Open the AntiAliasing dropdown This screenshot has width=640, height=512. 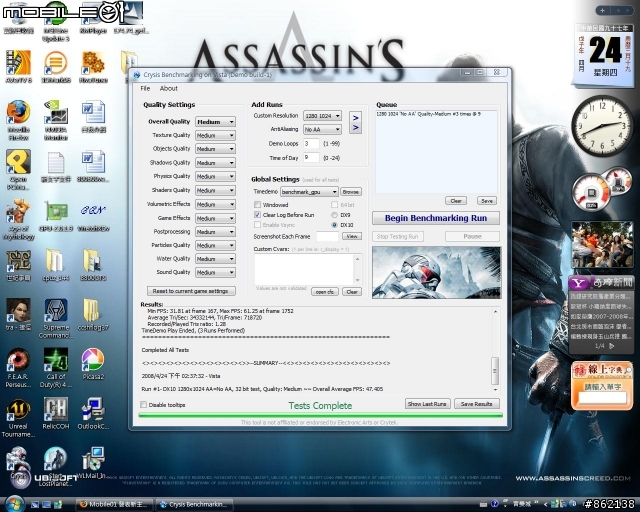coord(322,129)
